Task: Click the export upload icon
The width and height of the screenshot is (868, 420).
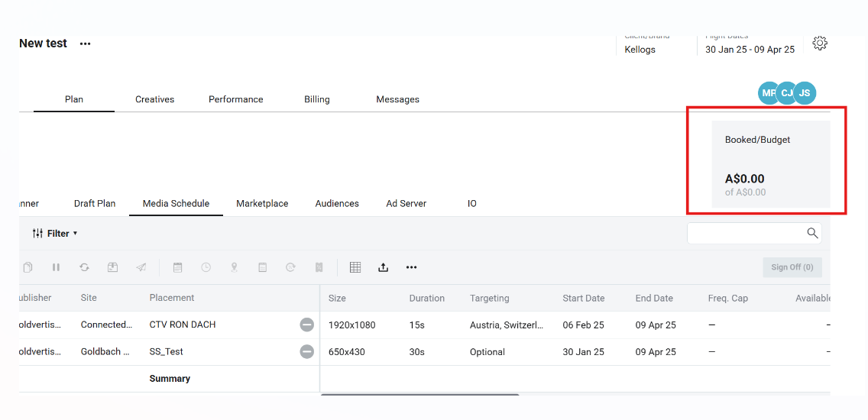Action: coord(384,267)
